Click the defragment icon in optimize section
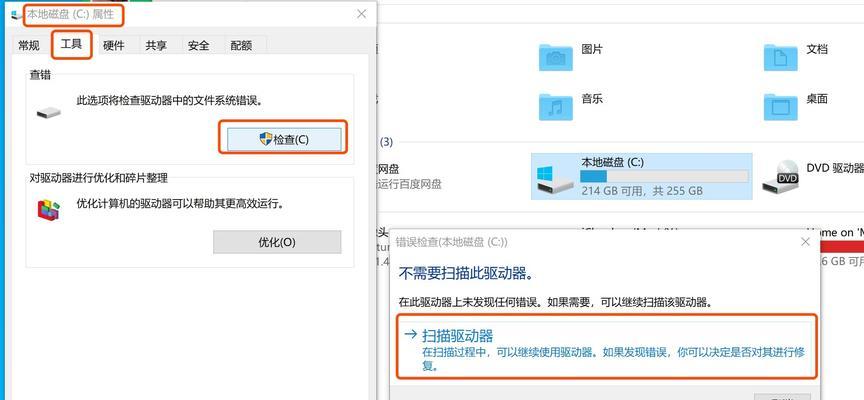Image resolution: width=864 pixels, height=400 pixels. [48, 210]
